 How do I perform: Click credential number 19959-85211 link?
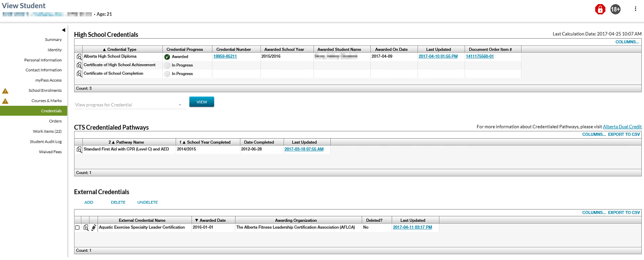coord(225,56)
